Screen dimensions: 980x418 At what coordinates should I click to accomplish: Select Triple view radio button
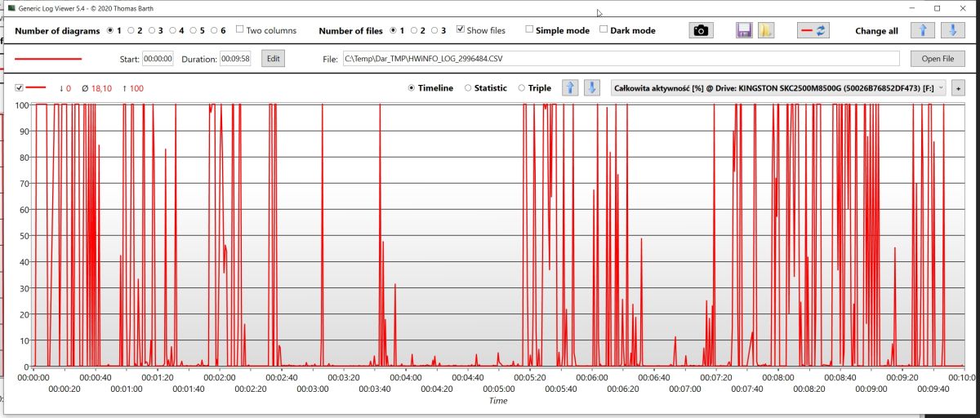pyautogui.click(x=522, y=87)
